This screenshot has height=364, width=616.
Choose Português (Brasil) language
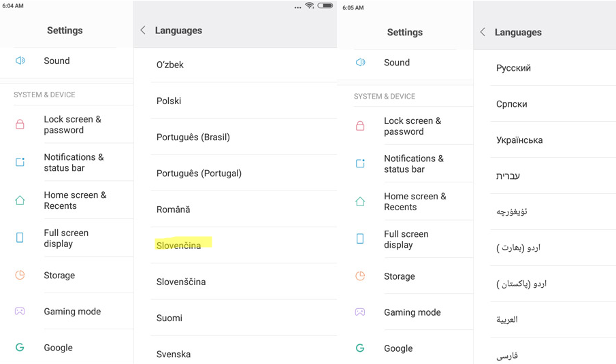193,137
